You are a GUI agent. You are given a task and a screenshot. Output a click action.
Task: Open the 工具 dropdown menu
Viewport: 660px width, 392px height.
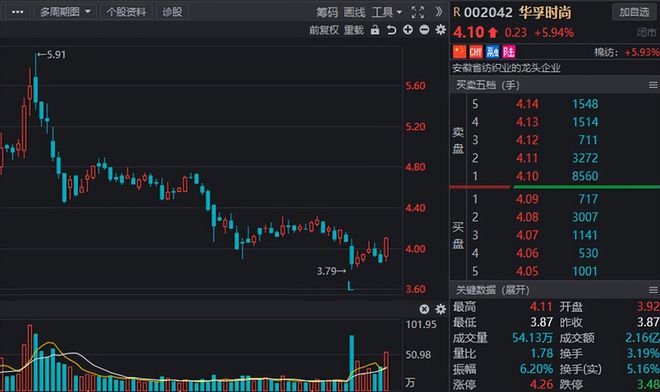387,12
